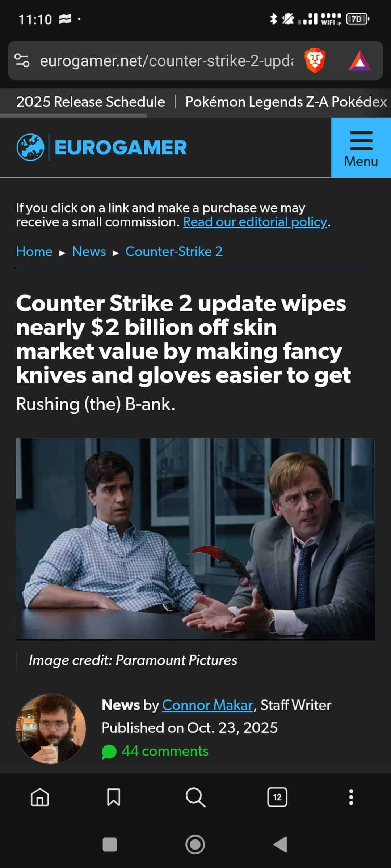Screen dimensions: 391x868
Task: Open bookmarks icon in bottom toolbar
Action: click(x=114, y=797)
